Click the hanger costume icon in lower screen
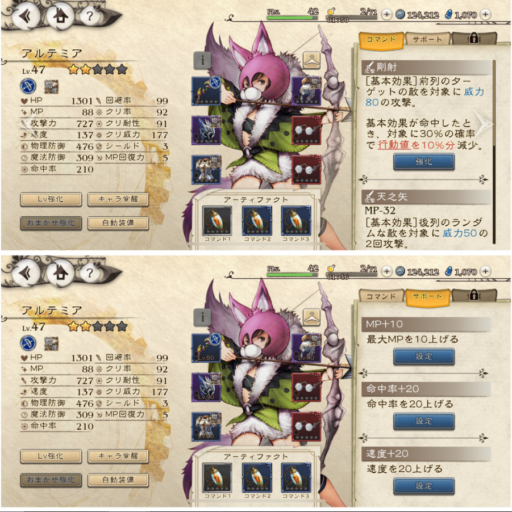The height and width of the screenshot is (512, 512). pos(312,317)
